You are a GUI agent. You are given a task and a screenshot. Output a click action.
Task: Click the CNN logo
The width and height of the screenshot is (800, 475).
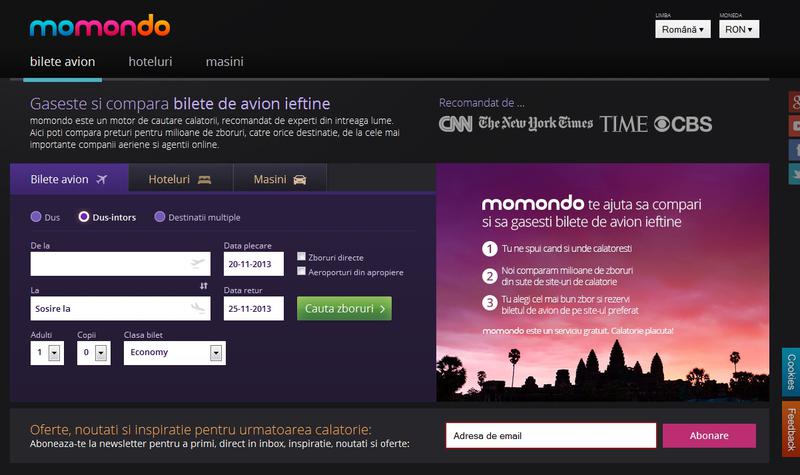(x=455, y=124)
